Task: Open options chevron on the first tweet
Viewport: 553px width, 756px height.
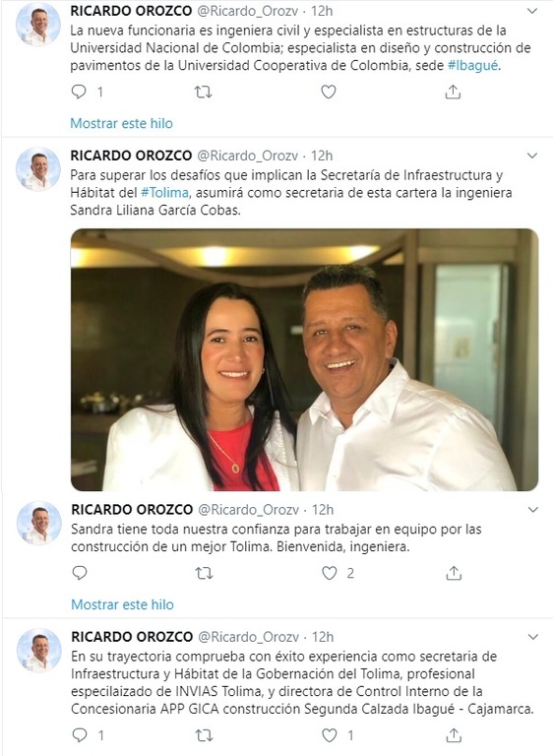Action: [x=531, y=11]
